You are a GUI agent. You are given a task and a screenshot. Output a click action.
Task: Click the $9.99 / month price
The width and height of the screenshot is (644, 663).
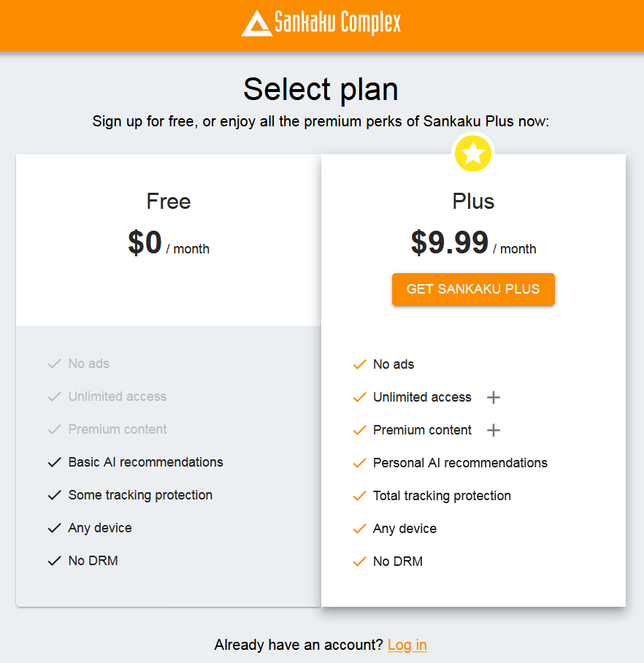(x=473, y=243)
